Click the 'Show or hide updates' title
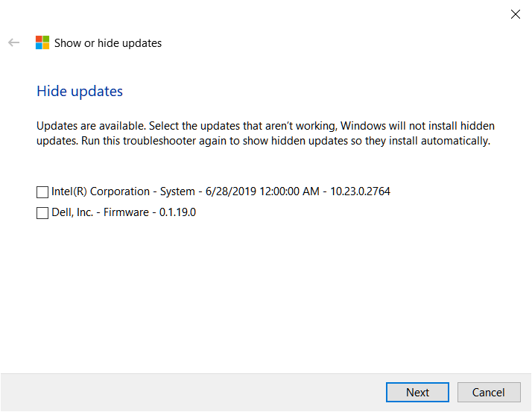The image size is (532, 412). click(108, 43)
